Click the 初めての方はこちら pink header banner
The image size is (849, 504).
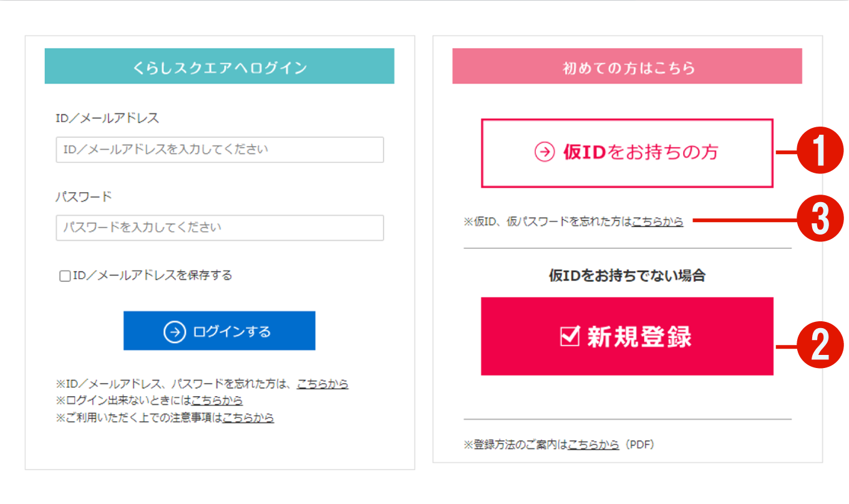627,66
